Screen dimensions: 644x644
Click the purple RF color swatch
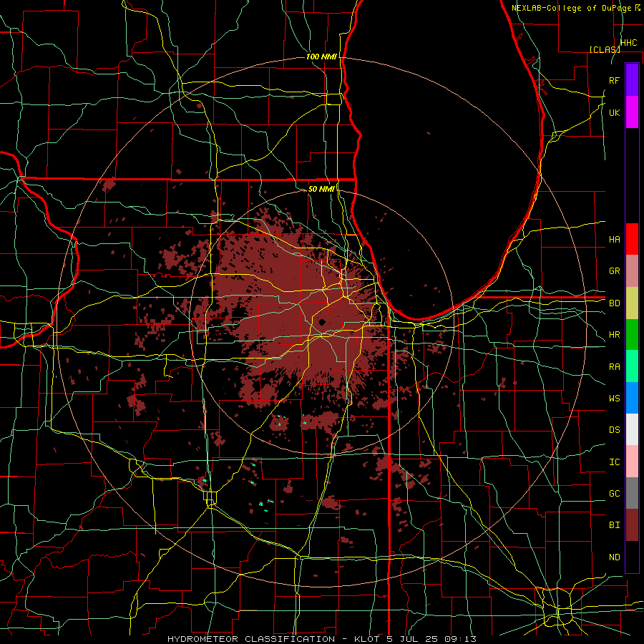click(632, 80)
